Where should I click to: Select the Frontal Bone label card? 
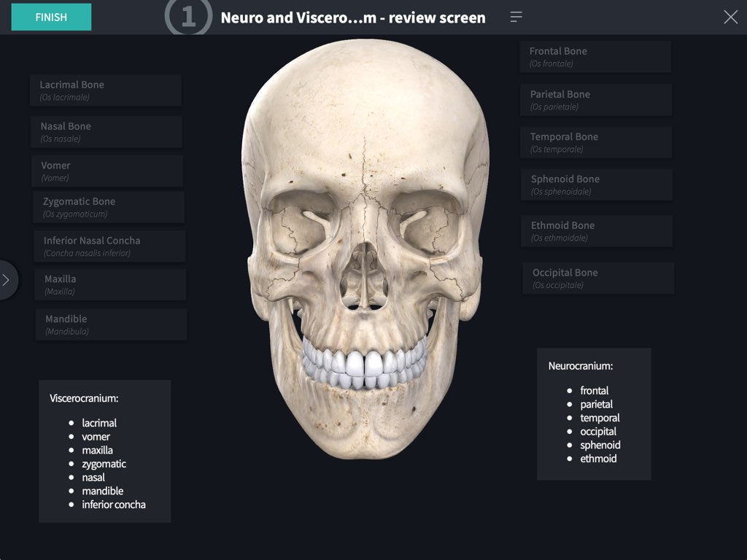point(595,56)
